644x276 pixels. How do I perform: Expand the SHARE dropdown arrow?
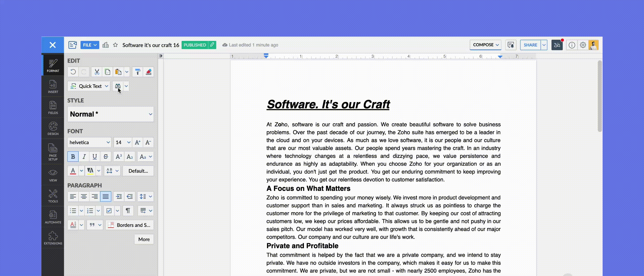tap(544, 45)
